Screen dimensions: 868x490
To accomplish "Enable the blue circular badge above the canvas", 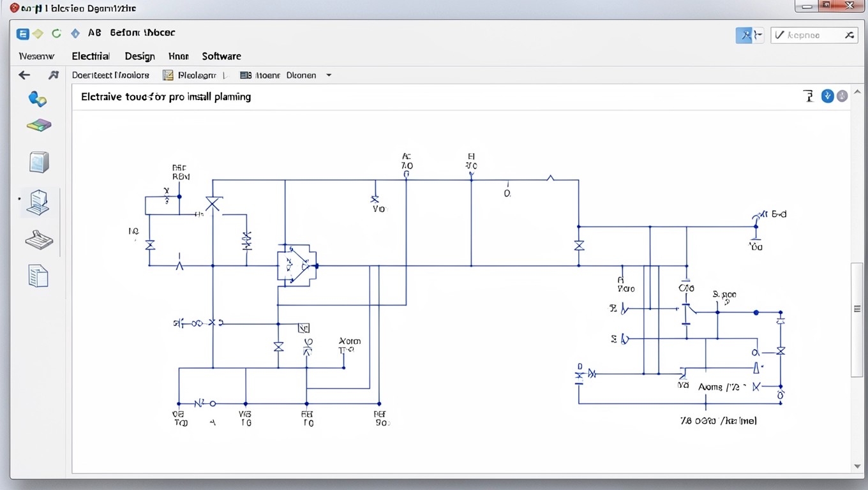I will (827, 96).
